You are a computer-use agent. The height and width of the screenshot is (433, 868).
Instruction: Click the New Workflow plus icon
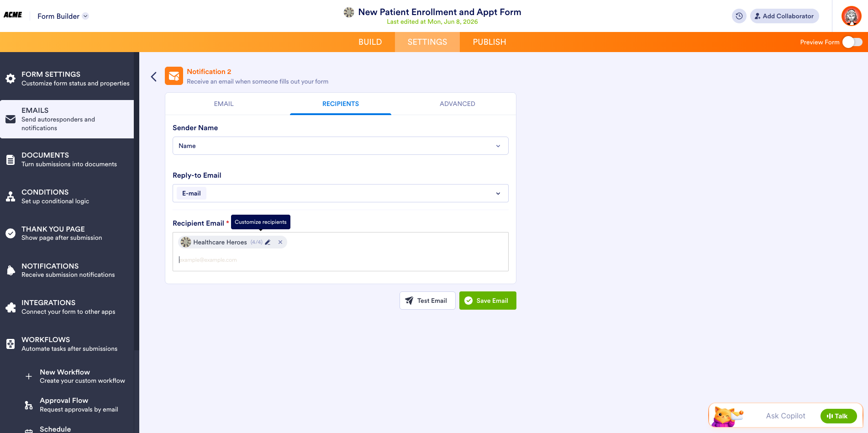[x=29, y=376]
